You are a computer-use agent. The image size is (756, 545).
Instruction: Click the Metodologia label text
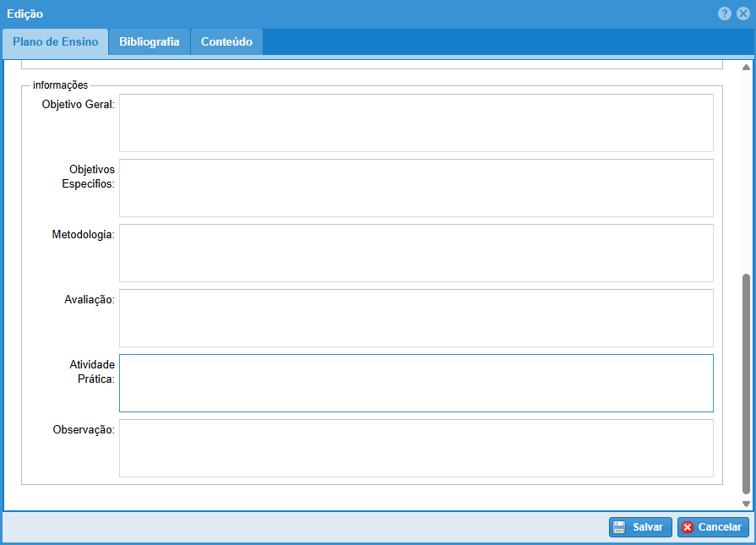(83, 234)
